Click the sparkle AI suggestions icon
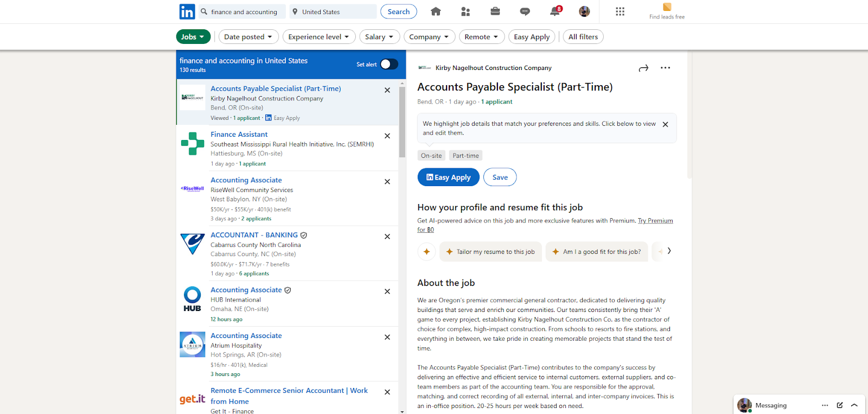The width and height of the screenshot is (868, 414). click(x=426, y=252)
